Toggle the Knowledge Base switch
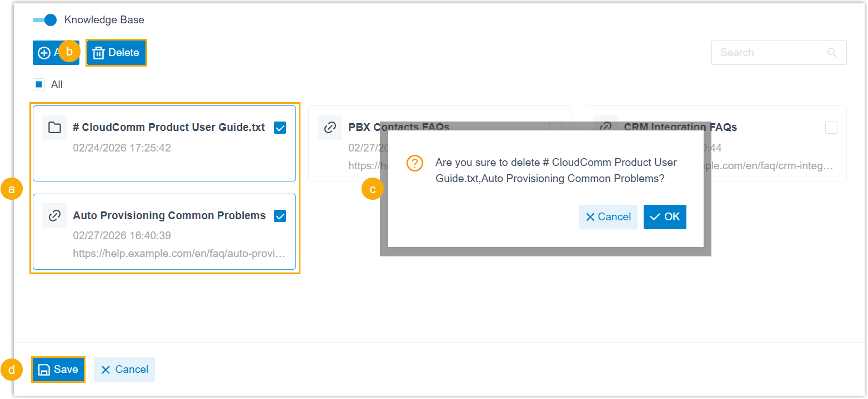The height and width of the screenshot is (399, 868). tap(45, 20)
